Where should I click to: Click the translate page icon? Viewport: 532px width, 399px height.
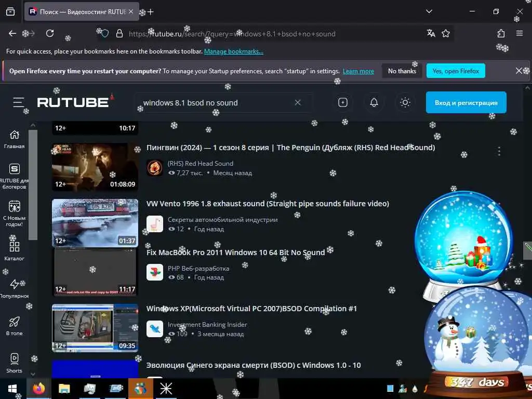[431, 33]
